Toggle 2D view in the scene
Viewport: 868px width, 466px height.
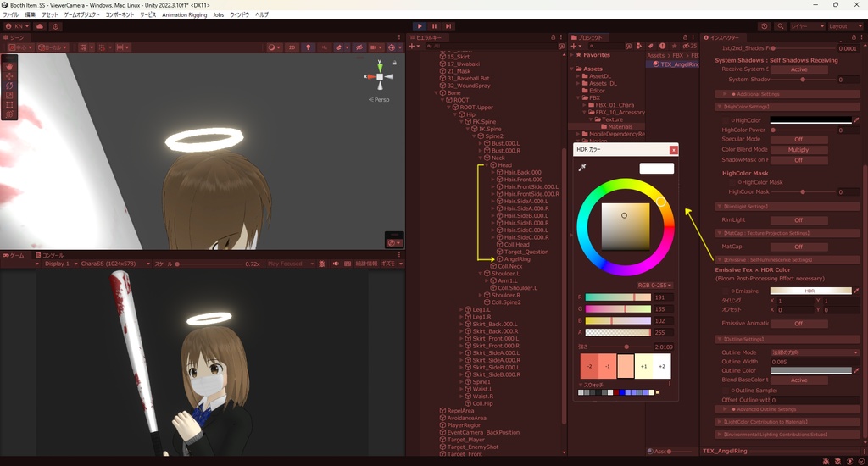(x=292, y=47)
